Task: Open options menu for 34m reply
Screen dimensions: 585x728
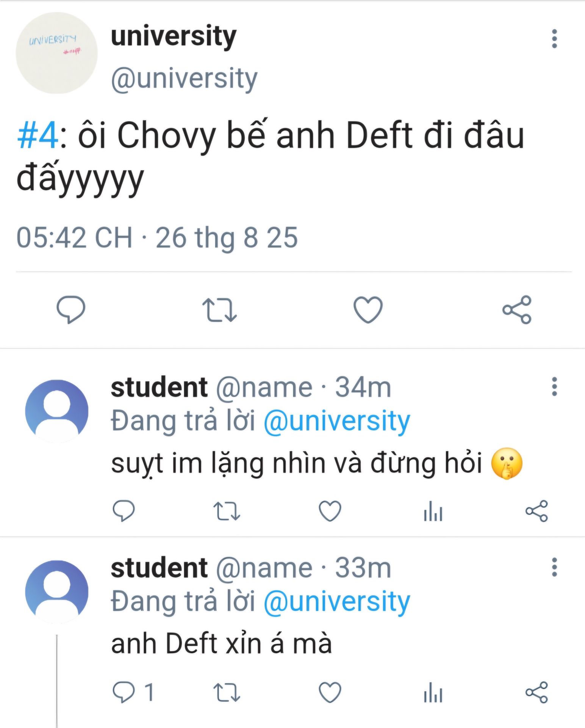Action: click(554, 386)
